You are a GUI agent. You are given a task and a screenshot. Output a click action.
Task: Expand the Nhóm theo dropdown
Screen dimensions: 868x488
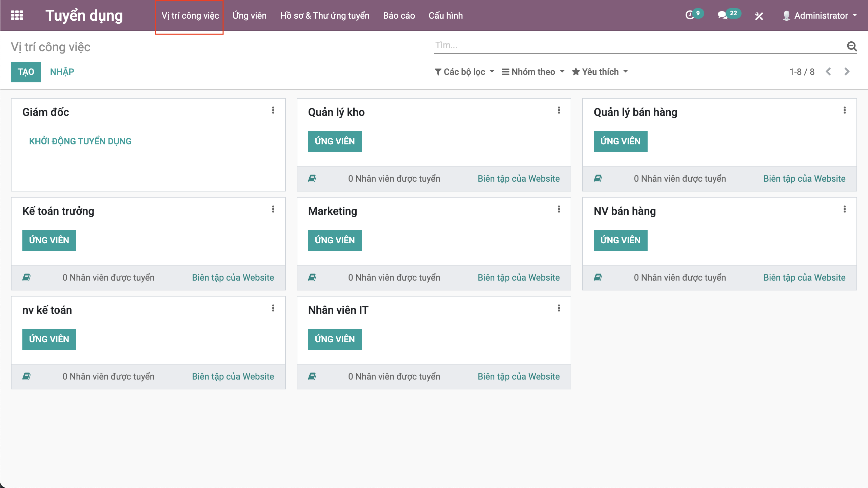pyautogui.click(x=533, y=72)
